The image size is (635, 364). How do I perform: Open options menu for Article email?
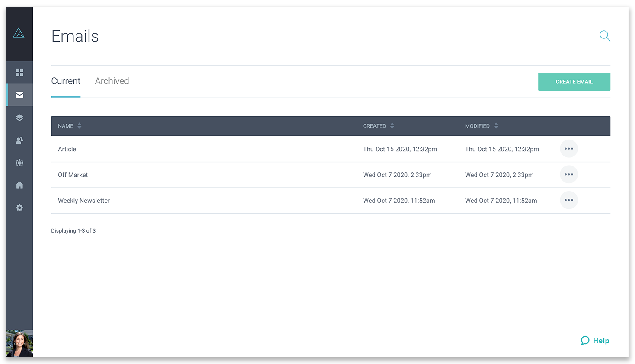pos(569,149)
